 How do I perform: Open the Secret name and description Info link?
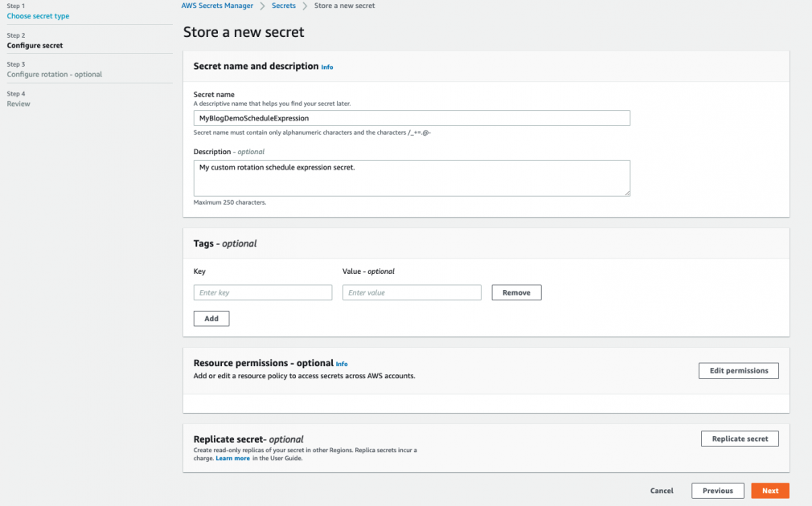click(327, 67)
